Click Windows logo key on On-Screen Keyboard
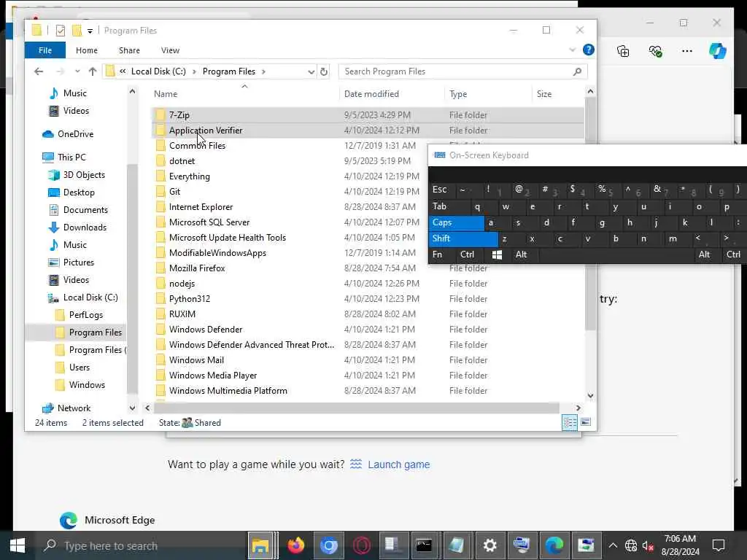Viewport: 747px width, 560px height. tap(497, 254)
